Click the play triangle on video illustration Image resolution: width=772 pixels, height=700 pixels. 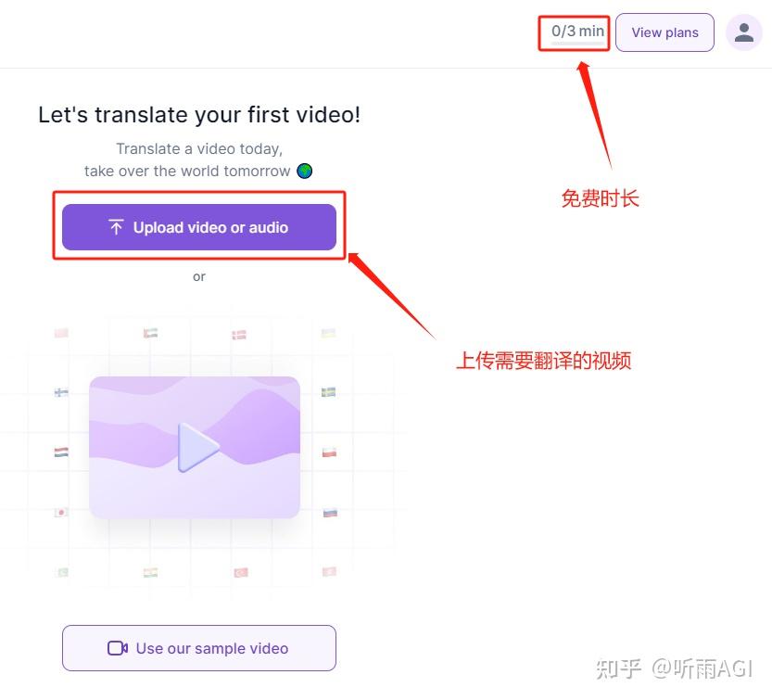[x=197, y=447]
